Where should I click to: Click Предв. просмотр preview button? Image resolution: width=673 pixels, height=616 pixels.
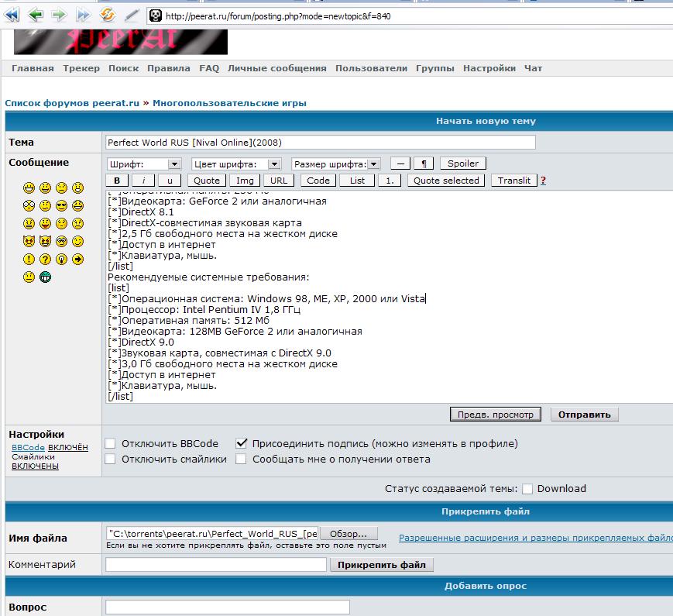point(496,415)
